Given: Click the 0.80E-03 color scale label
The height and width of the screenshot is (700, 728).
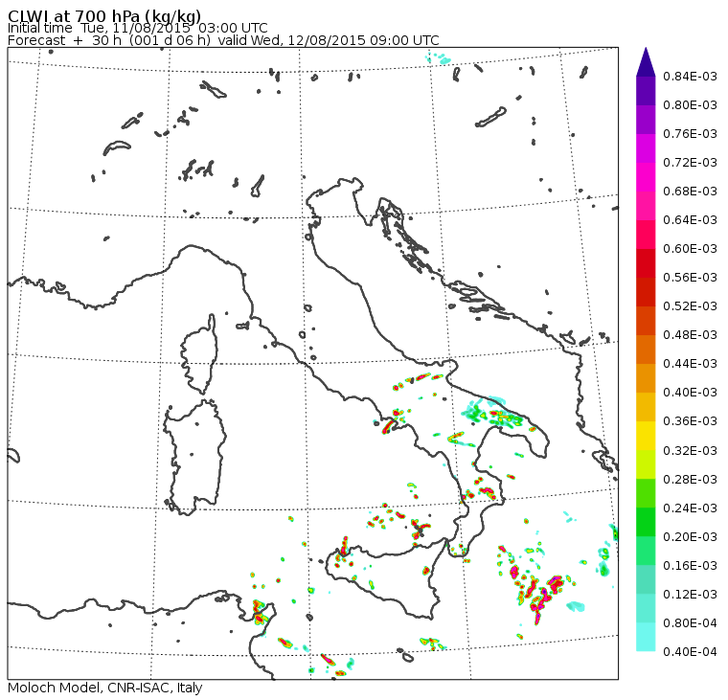Looking at the screenshot, I should pos(690,105).
